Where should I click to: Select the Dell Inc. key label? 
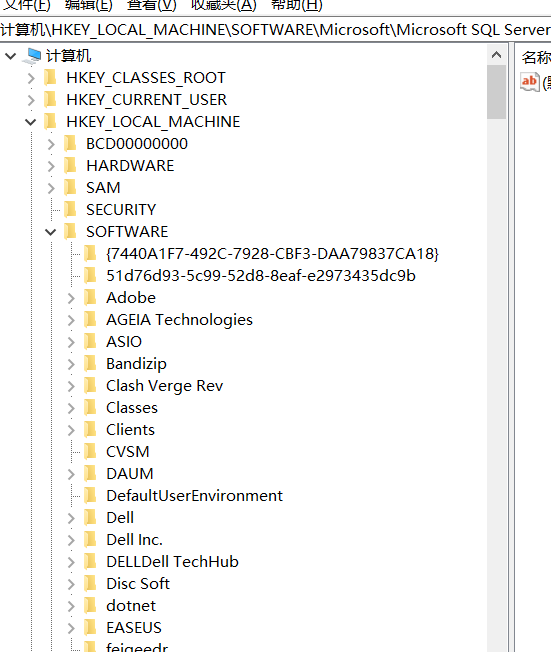pos(134,540)
